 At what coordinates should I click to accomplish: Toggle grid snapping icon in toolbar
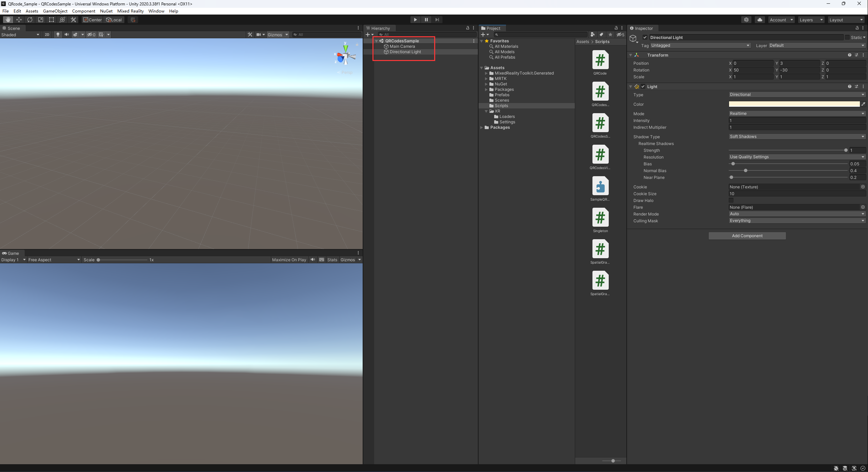pos(133,20)
